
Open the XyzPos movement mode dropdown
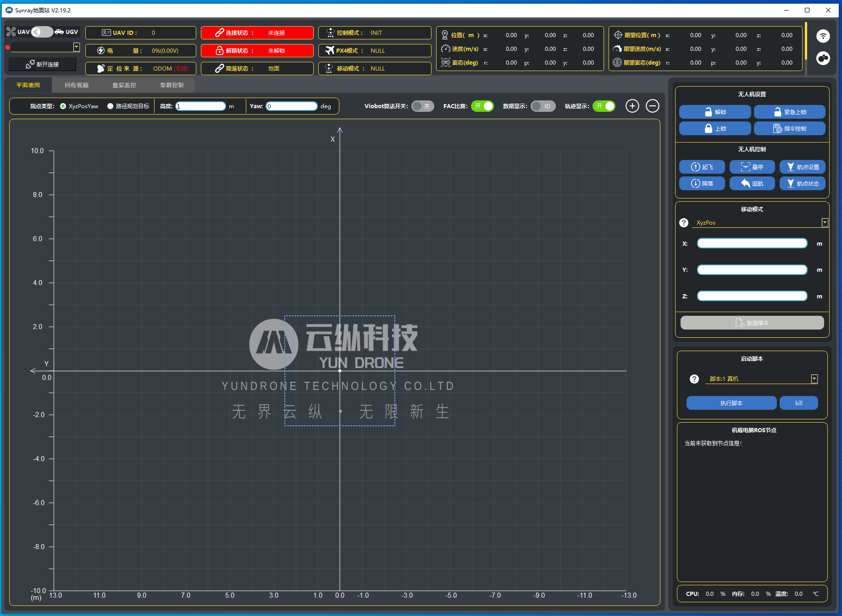click(x=760, y=223)
